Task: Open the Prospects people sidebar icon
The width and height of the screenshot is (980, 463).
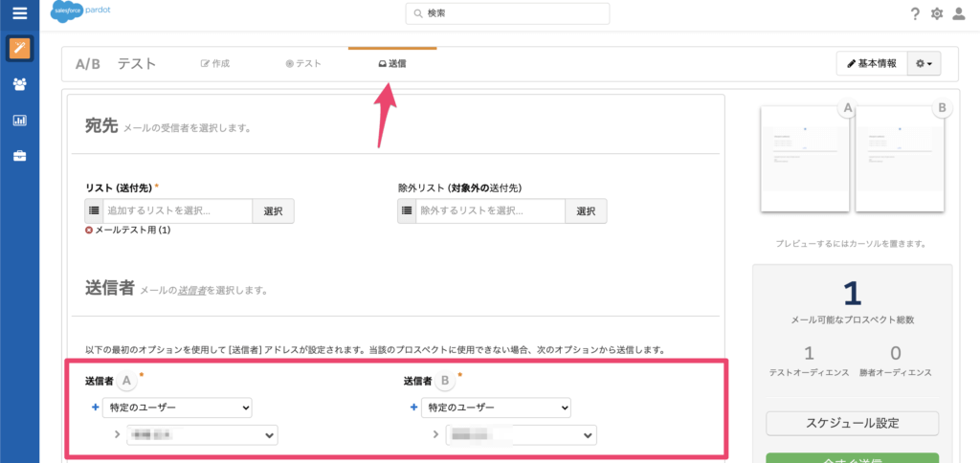Action: pos(19,84)
